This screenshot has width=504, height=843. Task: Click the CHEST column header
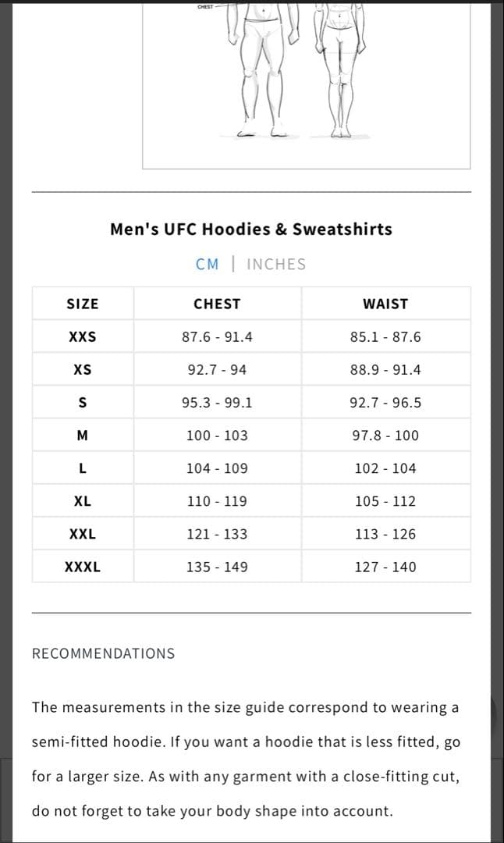point(217,303)
